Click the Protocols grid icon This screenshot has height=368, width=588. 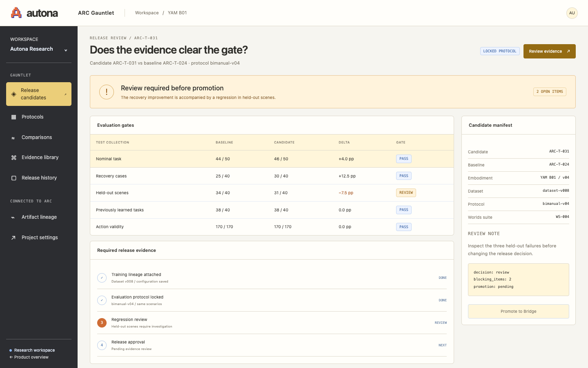point(13,117)
